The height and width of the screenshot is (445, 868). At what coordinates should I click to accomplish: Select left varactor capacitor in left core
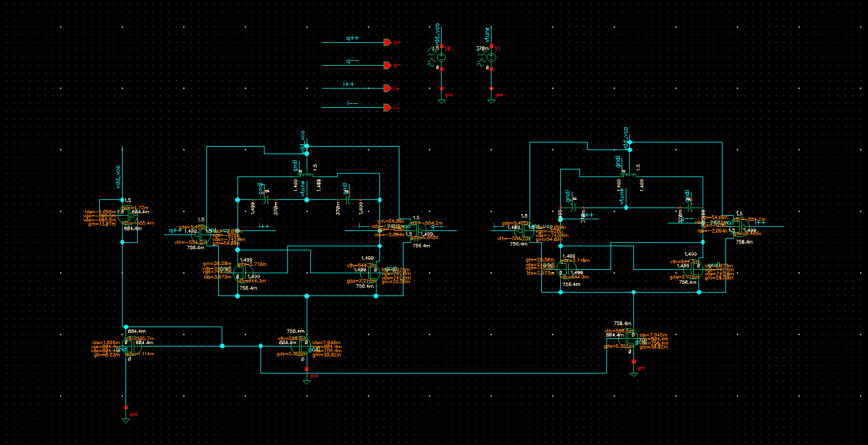coord(266,200)
